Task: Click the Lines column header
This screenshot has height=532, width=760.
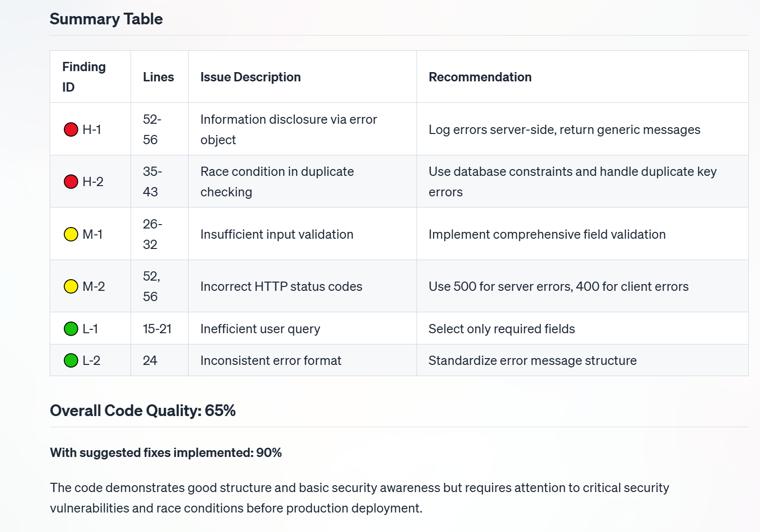Action: point(158,77)
